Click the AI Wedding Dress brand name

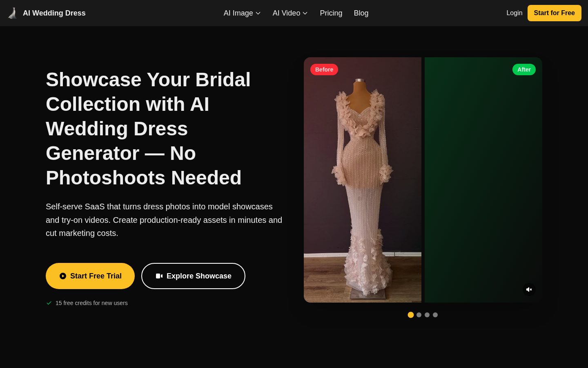coord(54,13)
